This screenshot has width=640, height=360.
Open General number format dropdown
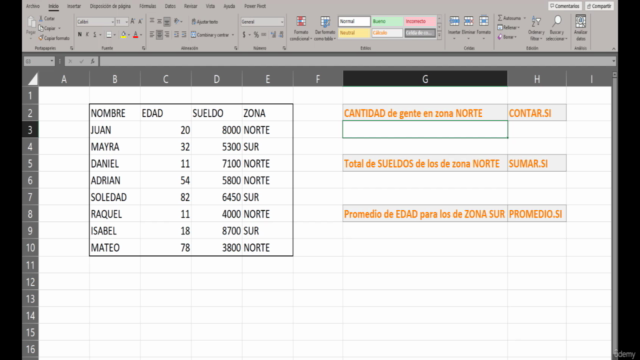click(282, 22)
